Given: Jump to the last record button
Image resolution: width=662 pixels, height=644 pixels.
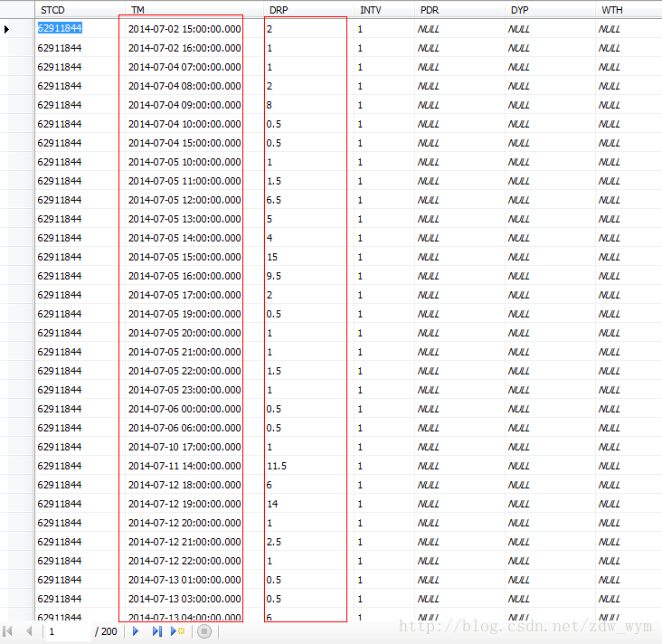Looking at the screenshot, I should click(x=157, y=631).
